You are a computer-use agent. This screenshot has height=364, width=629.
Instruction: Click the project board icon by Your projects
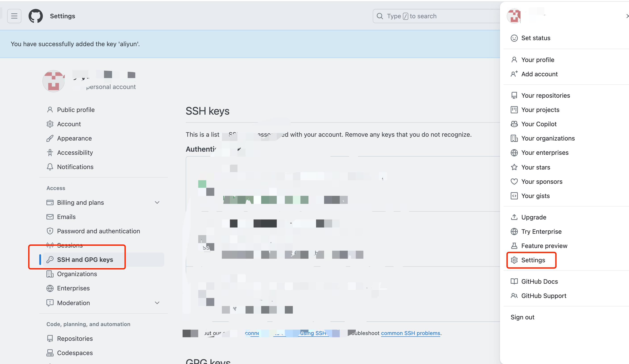[x=514, y=110]
